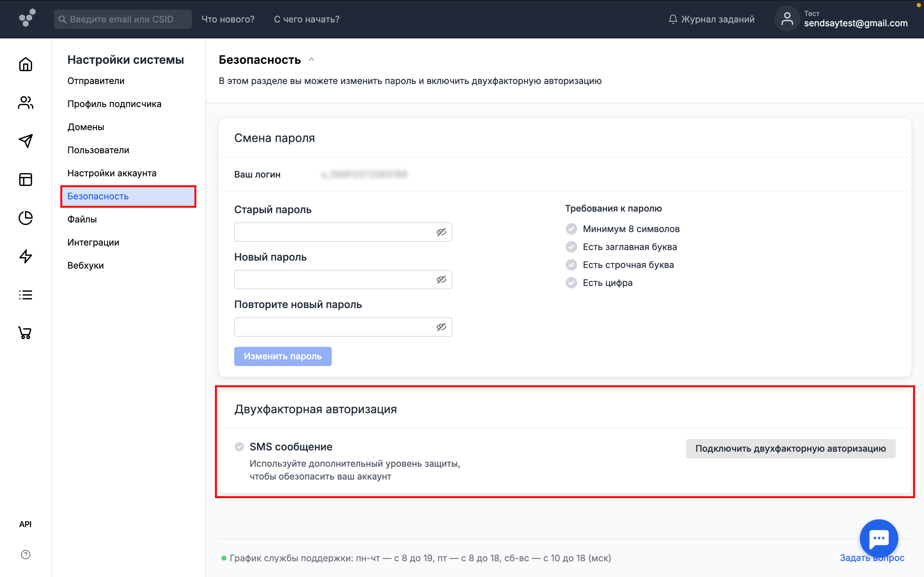
Task: Click the paper plane campaigns icon
Action: pos(26,141)
